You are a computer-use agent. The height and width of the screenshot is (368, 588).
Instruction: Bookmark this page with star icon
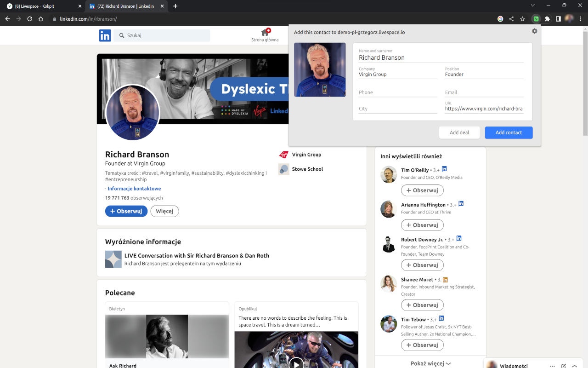(x=522, y=19)
